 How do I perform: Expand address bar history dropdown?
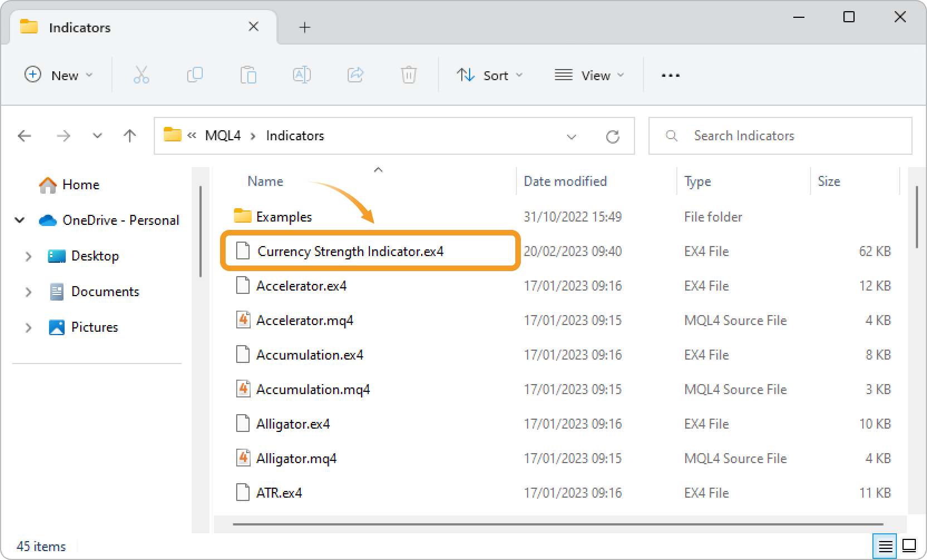(572, 136)
